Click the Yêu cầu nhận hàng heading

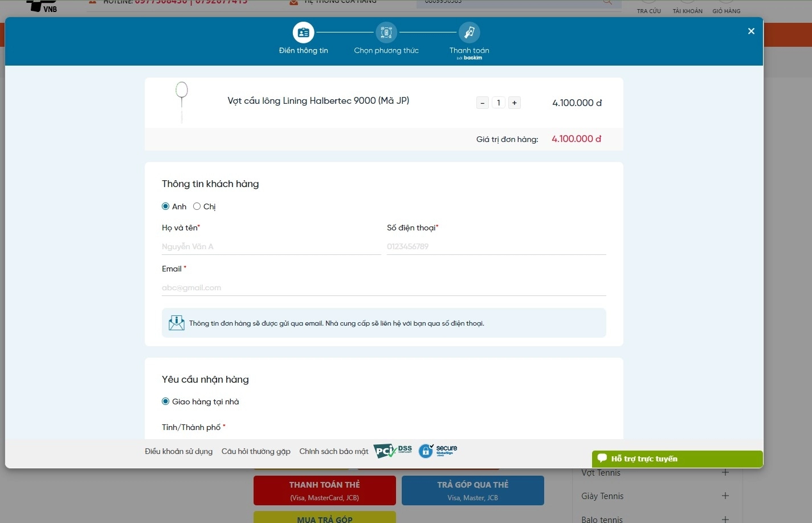pyautogui.click(x=205, y=379)
